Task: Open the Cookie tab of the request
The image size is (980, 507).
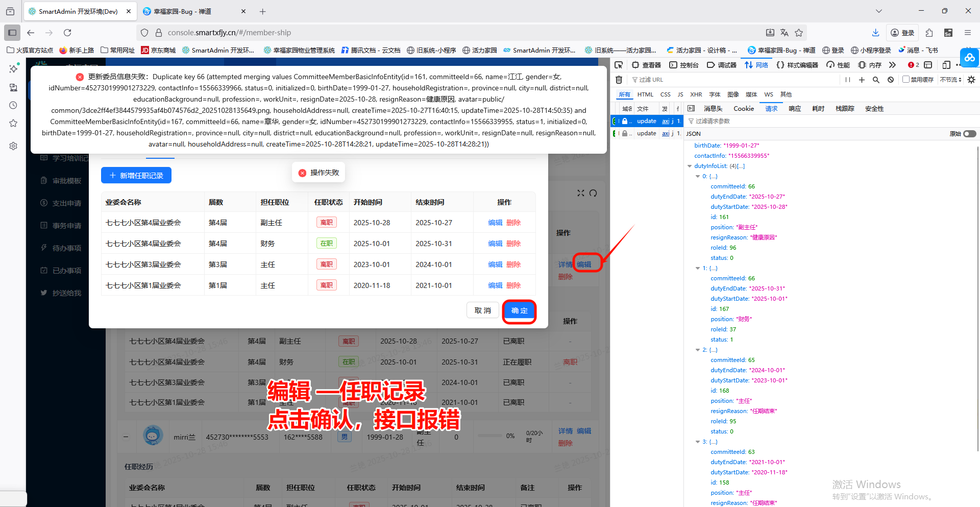Action: [x=744, y=108]
